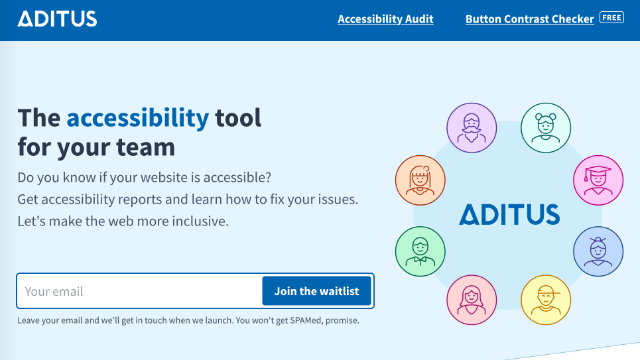Click the text 'Let's make the web more inclusive.'

click(123, 221)
